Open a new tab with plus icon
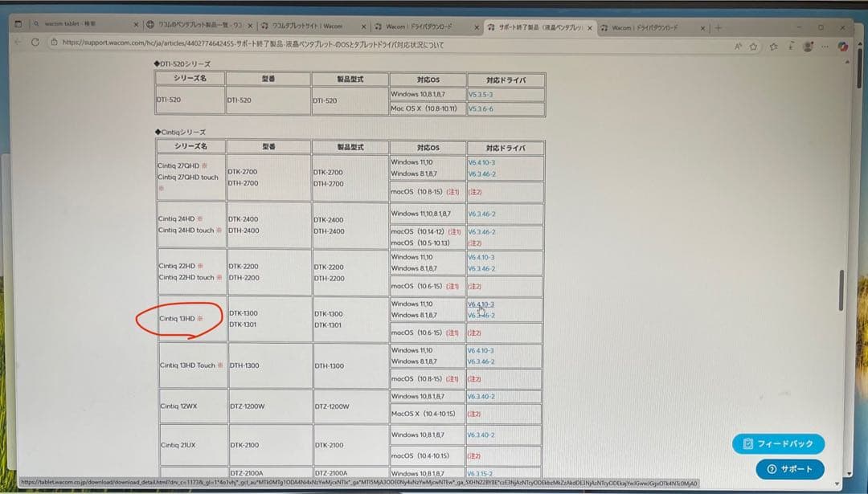868x494 pixels. 718,27
